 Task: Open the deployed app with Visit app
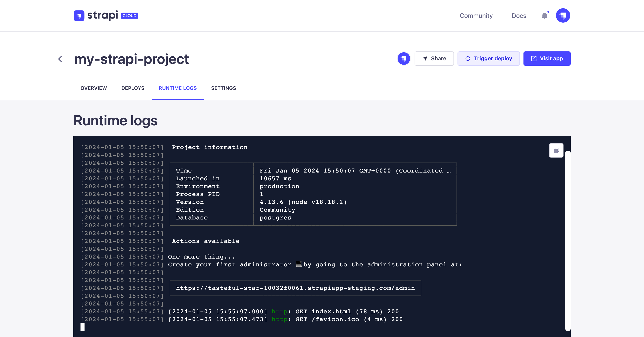[547, 59]
